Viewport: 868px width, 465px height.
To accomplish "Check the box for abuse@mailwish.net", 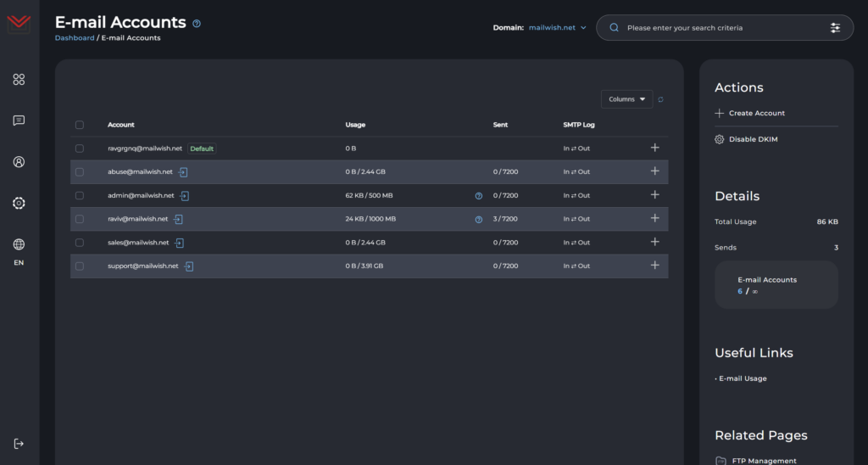I will (x=80, y=171).
